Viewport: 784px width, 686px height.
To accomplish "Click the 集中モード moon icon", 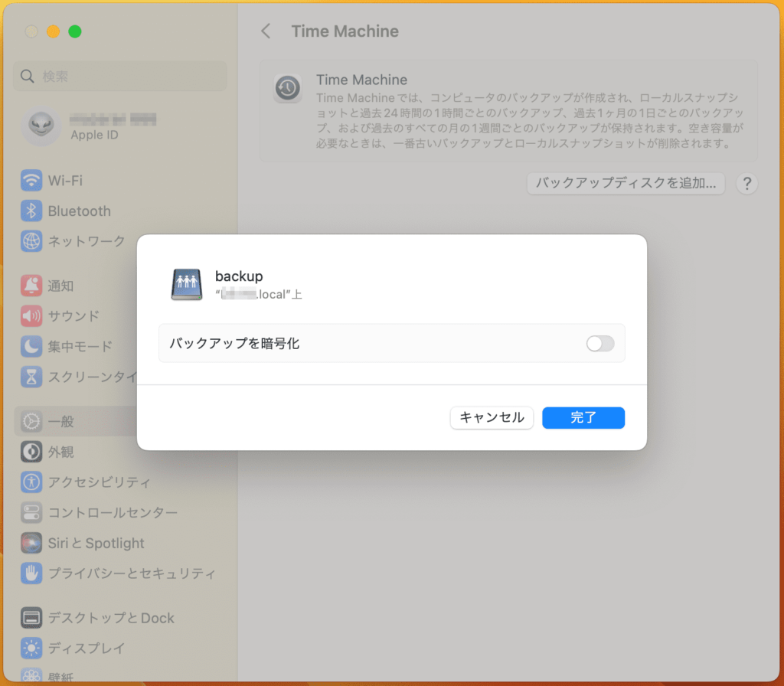I will click(31, 346).
